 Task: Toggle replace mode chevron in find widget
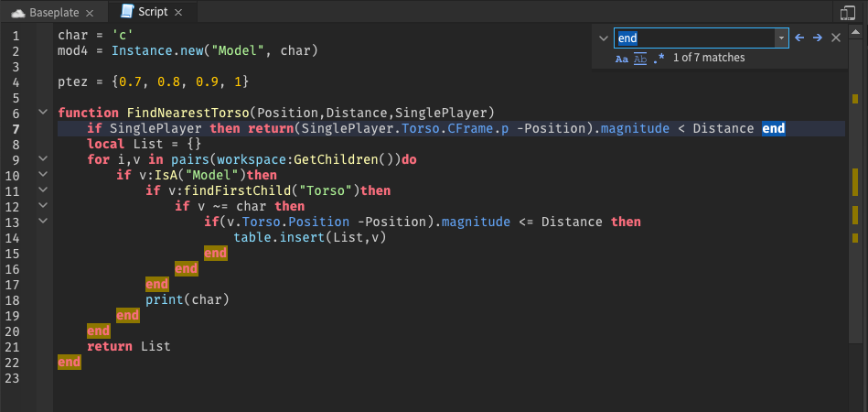coord(603,38)
